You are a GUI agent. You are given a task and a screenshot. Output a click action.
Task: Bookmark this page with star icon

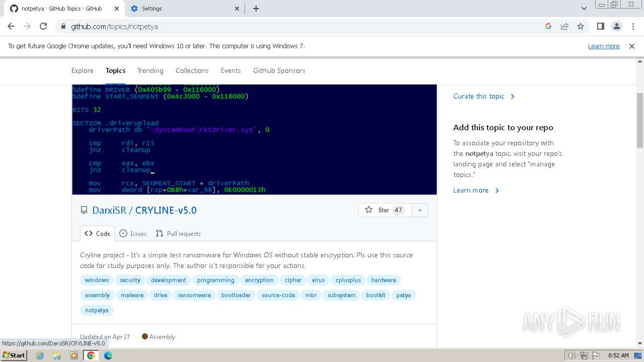tap(581, 26)
